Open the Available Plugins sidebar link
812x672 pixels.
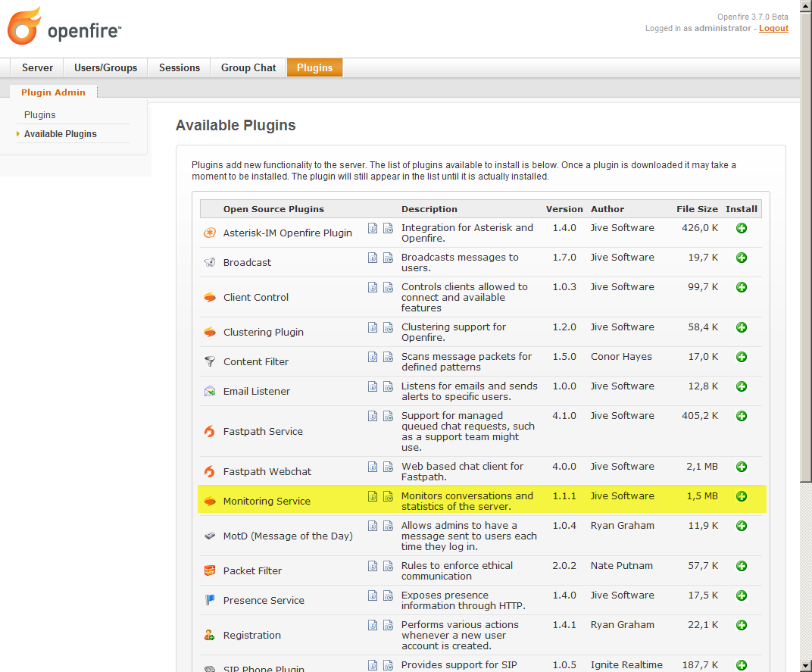click(x=61, y=133)
